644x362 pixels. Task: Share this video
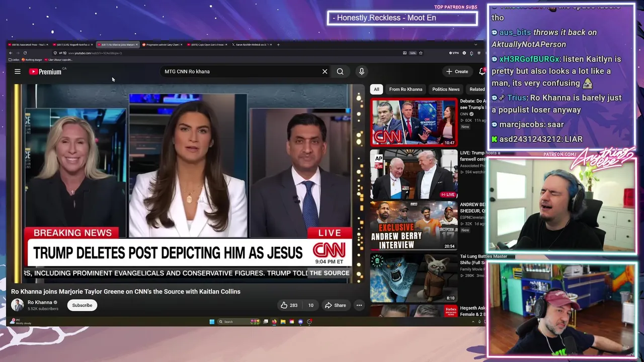click(335, 305)
